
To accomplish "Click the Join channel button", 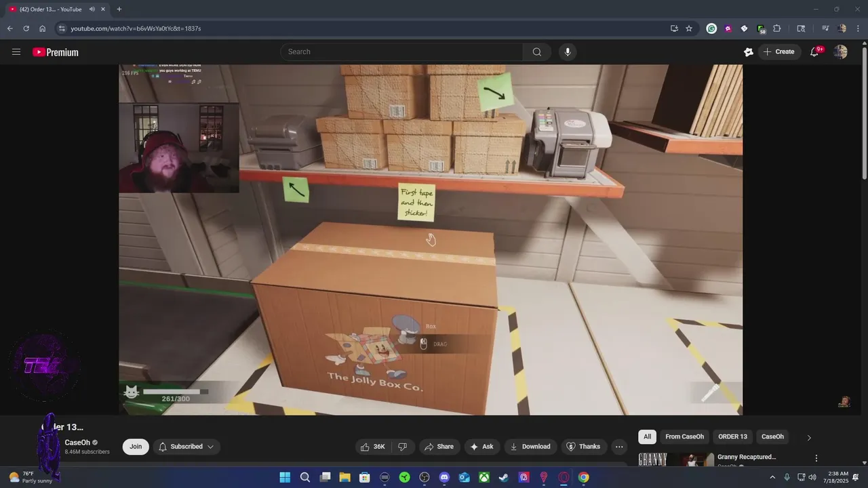I will [136, 447].
